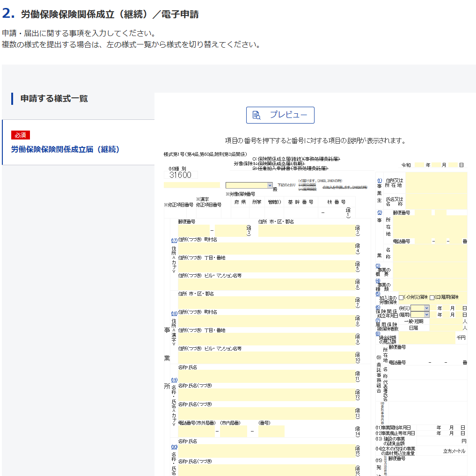
Task: Click the 電話番号 市外局番 input field
Action: 196,431
